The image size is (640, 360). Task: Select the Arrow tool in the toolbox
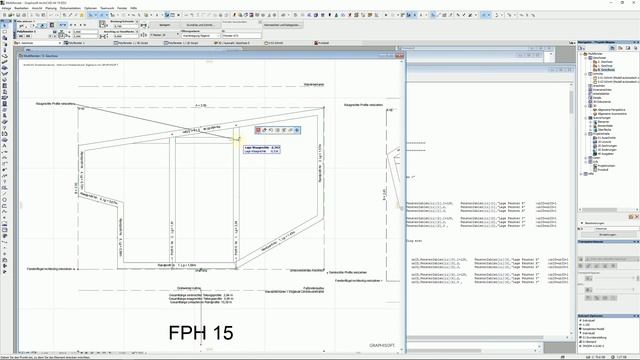4,26
